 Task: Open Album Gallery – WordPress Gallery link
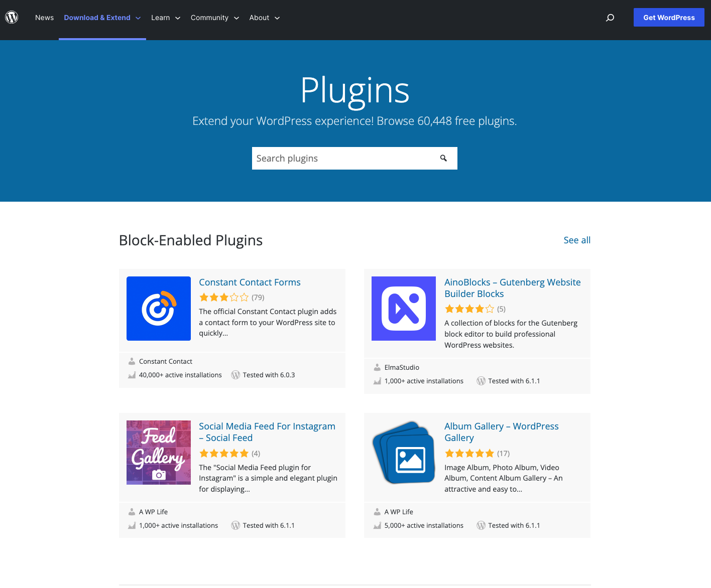coord(501,432)
